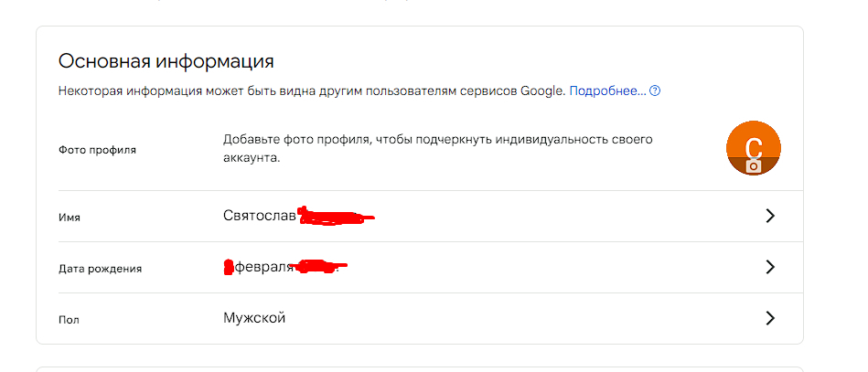Expand the Имя row chevron
The width and height of the screenshot is (868, 372).
769,216
